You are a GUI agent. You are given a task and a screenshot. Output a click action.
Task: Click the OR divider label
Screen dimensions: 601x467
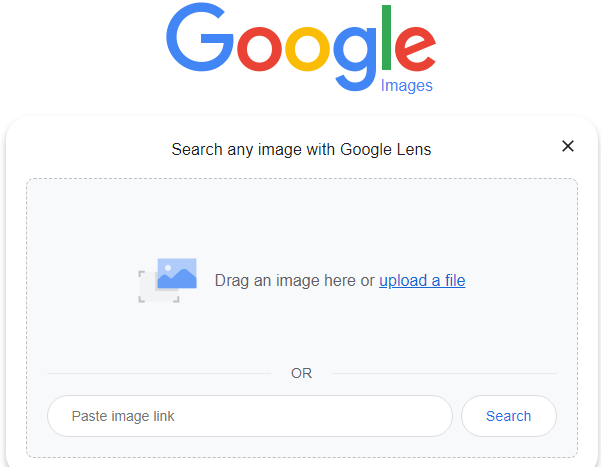pyautogui.click(x=302, y=373)
